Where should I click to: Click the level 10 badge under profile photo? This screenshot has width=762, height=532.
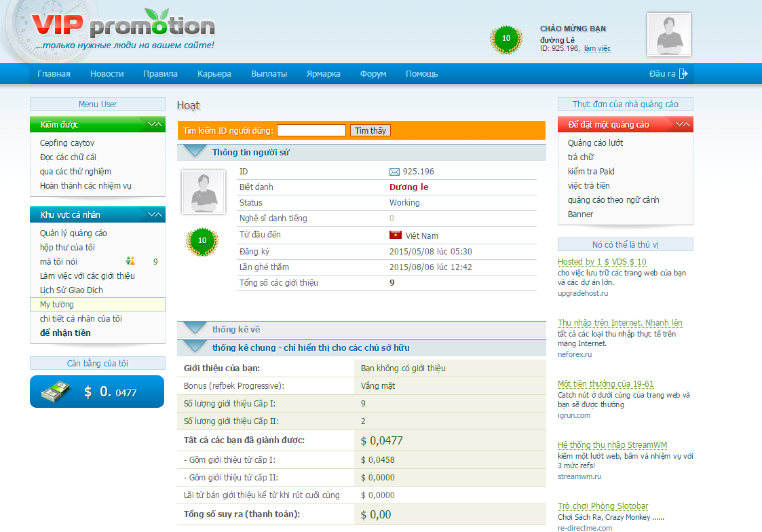[x=202, y=241]
